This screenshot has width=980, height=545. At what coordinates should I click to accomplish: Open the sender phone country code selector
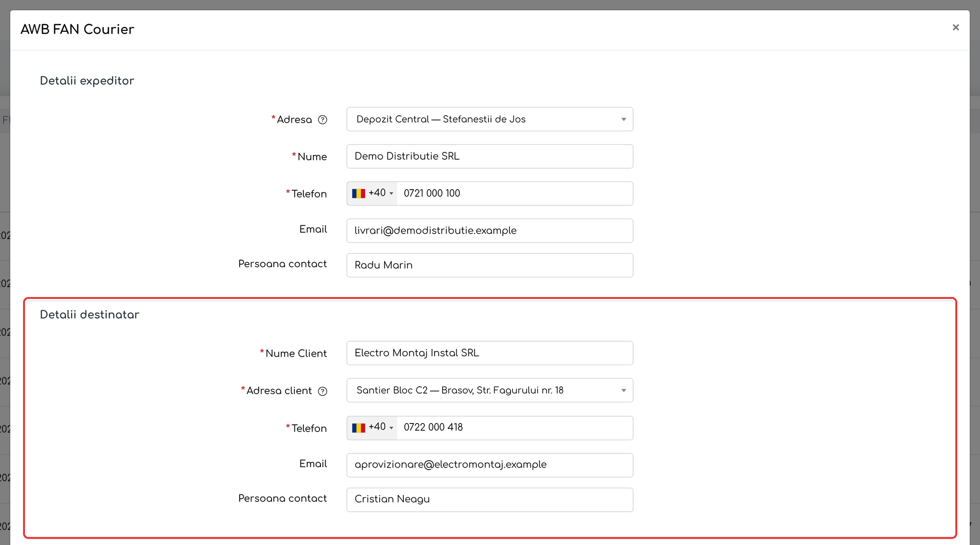(x=372, y=193)
